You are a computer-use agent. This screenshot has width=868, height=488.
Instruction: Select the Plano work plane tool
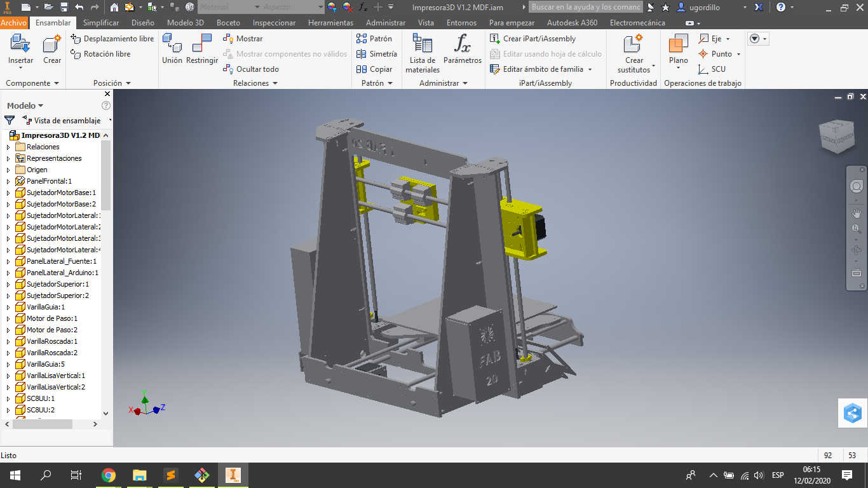pos(678,50)
